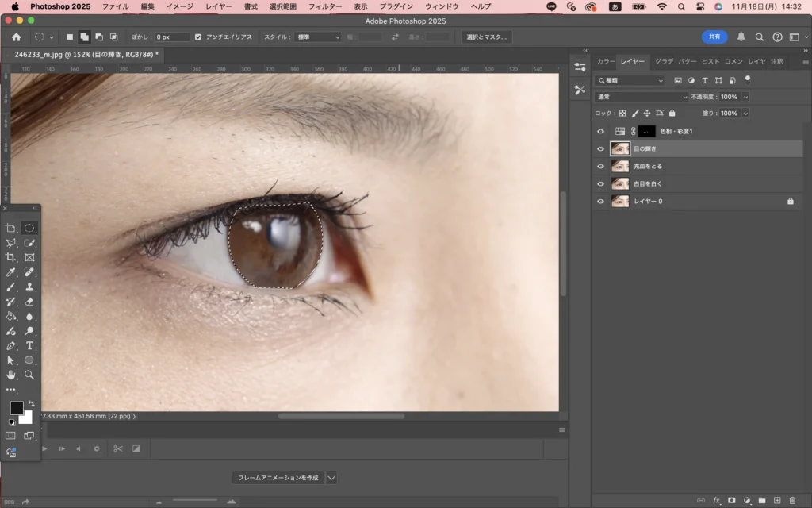Click the black foreground color swatch

[x=16, y=407]
